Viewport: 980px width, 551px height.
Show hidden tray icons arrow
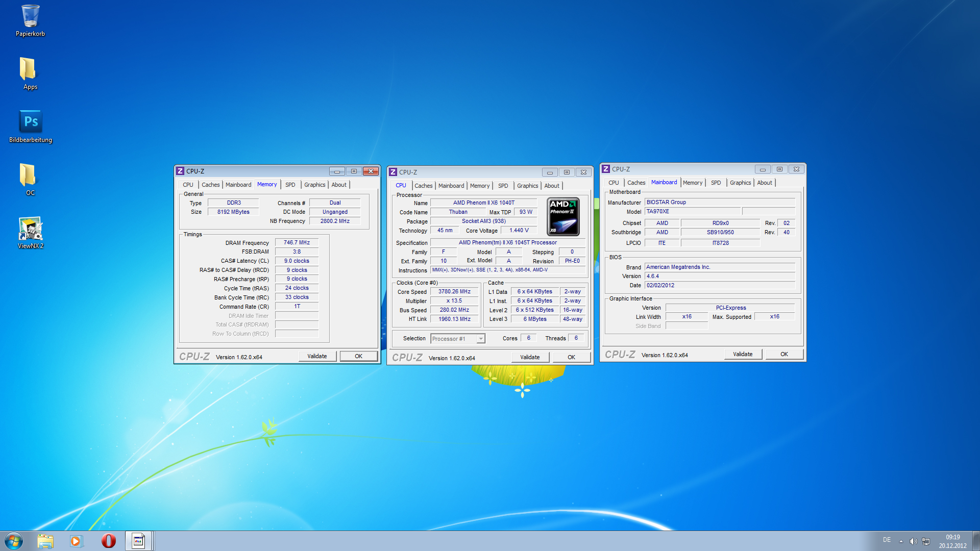[x=901, y=541]
